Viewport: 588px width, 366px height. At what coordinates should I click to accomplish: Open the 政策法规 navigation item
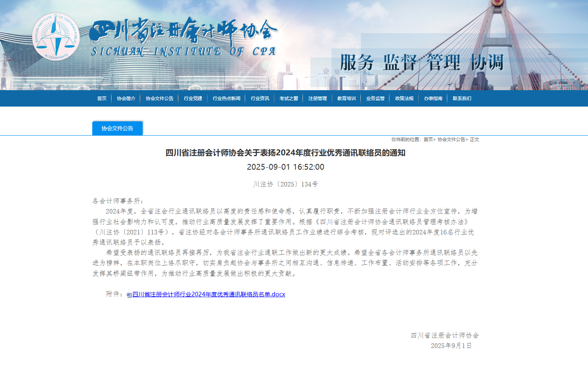tap(404, 98)
